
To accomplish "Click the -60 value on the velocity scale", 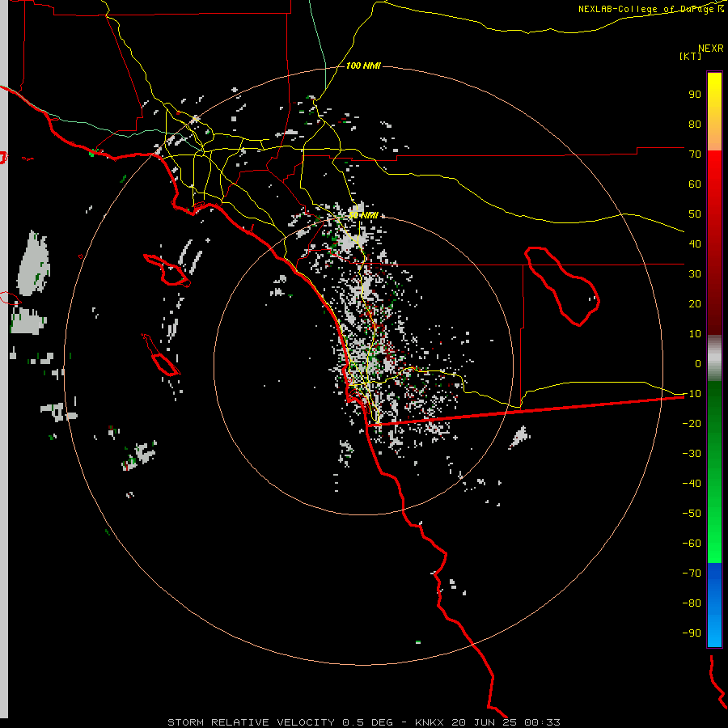I will (x=692, y=544).
